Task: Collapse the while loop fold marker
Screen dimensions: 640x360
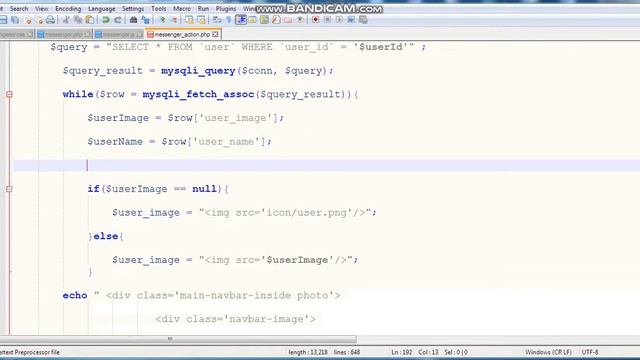Action: click(9, 94)
